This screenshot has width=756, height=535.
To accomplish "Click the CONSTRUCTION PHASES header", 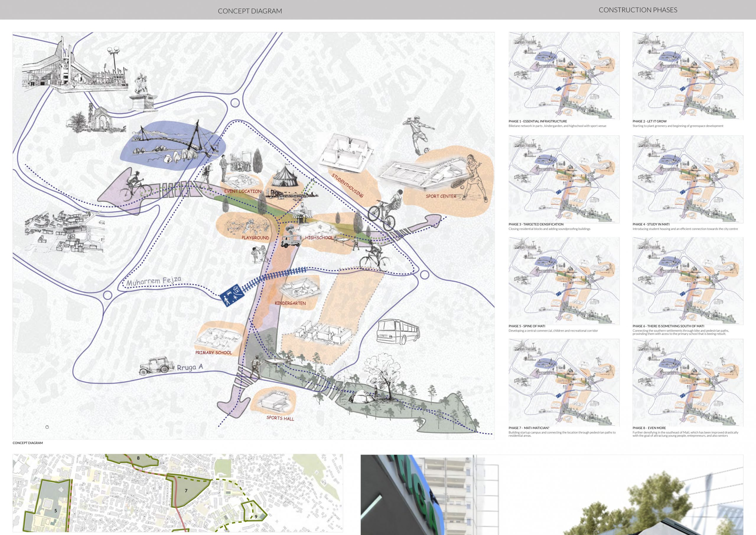I will [x=638, y=10].
